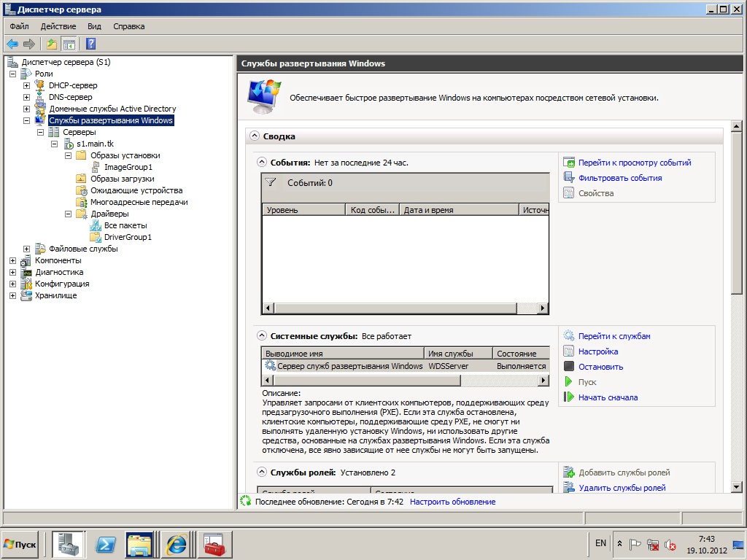Click the DNS-сервер role icon
Image resolution: width=747 pixels, height=560 pixels.
40,97
